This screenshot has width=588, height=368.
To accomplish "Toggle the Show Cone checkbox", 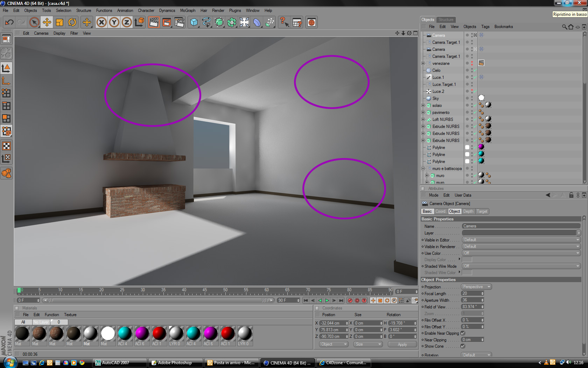I will 463,346.
